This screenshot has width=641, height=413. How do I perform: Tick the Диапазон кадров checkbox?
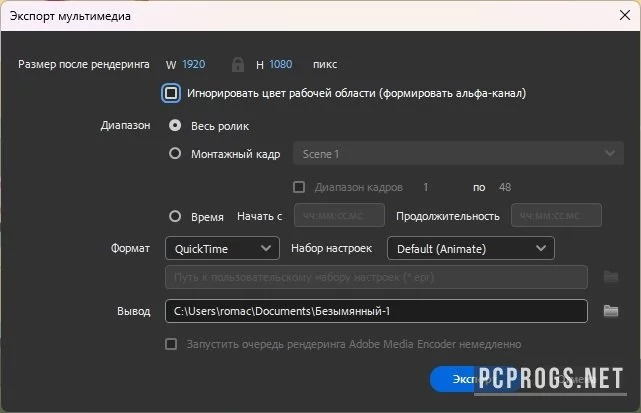coord(299,187)
